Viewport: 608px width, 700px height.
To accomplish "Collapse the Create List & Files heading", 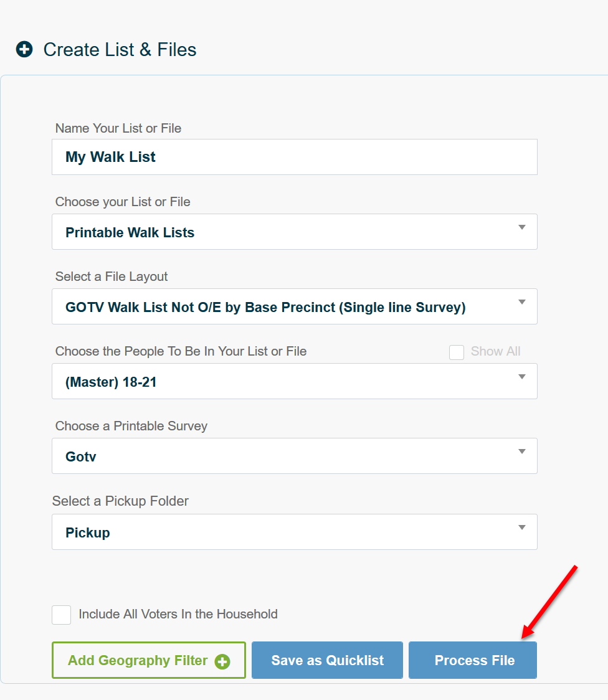I will coord(120,50).
